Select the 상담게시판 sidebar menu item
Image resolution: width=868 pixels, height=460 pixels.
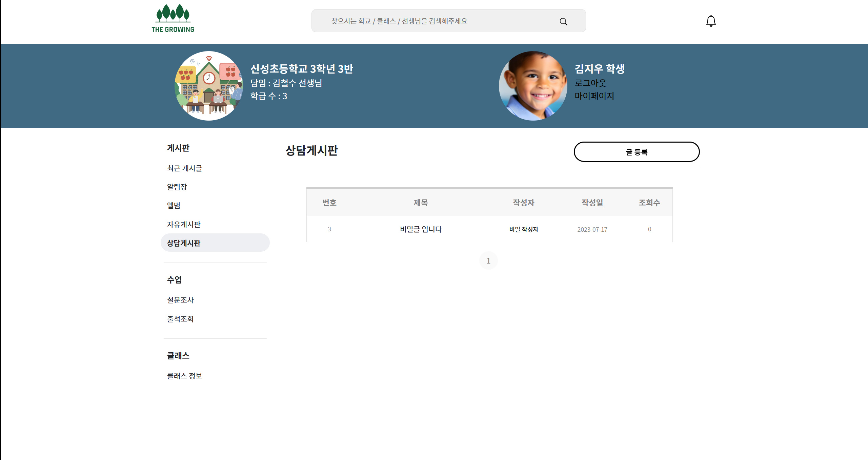[184, 243]
